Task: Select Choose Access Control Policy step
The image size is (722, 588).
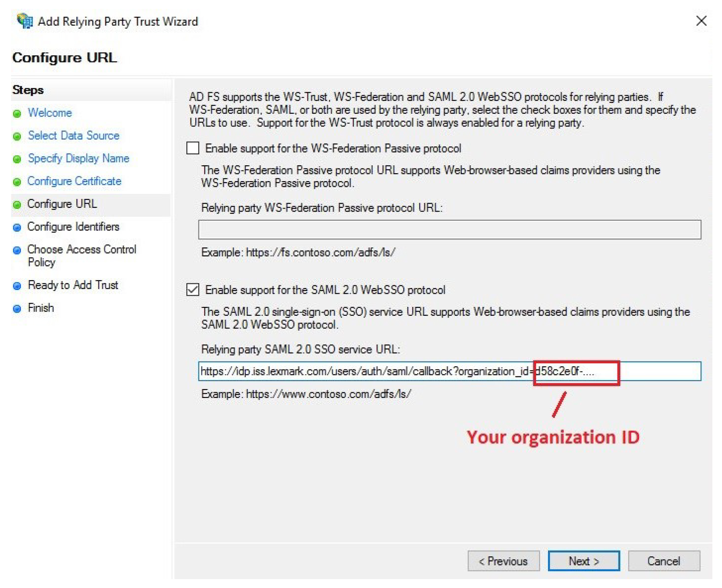Action: coord(82,256)
